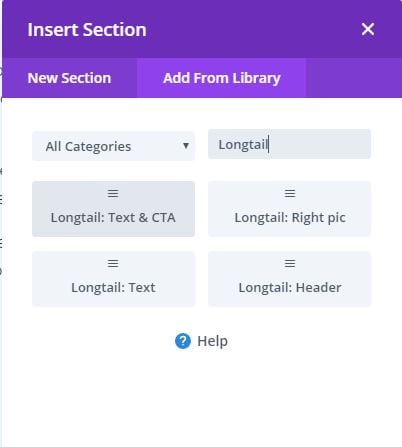
Task: Focus the Longtail search field
Action: (x=289, y=144)
